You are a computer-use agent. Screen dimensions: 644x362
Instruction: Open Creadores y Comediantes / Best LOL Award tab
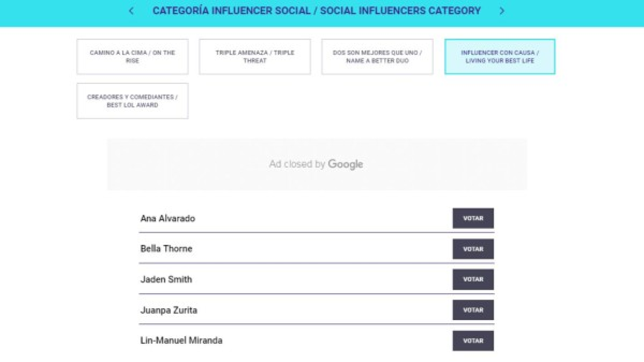tap(133, 101)
